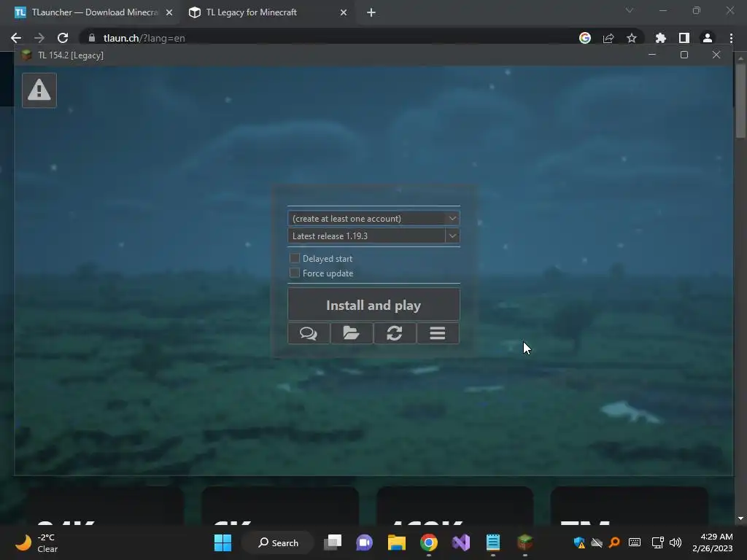Toggle the Chrome side panel
Viewport: 747px width, 560px height.
tap(684, 38)
